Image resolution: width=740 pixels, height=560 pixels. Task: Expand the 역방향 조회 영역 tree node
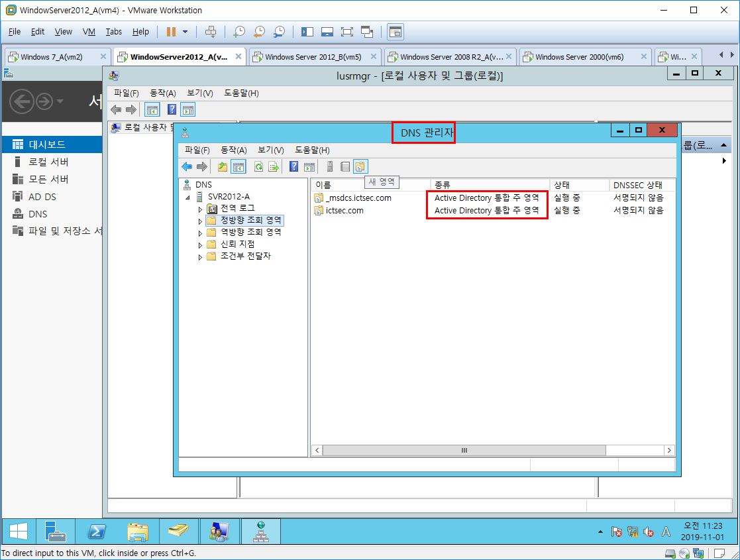click(199, 233)
